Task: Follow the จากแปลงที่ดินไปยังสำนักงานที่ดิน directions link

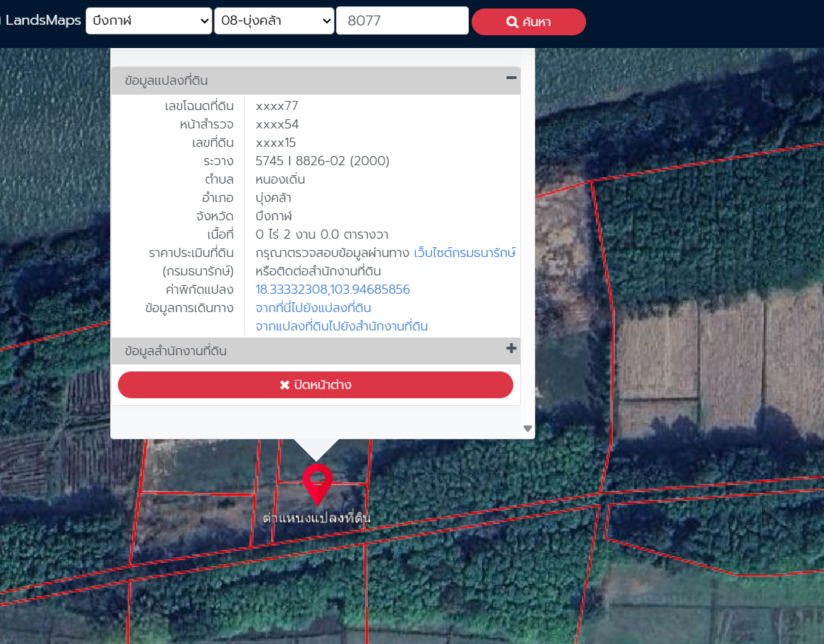Action: coord(341,326)
